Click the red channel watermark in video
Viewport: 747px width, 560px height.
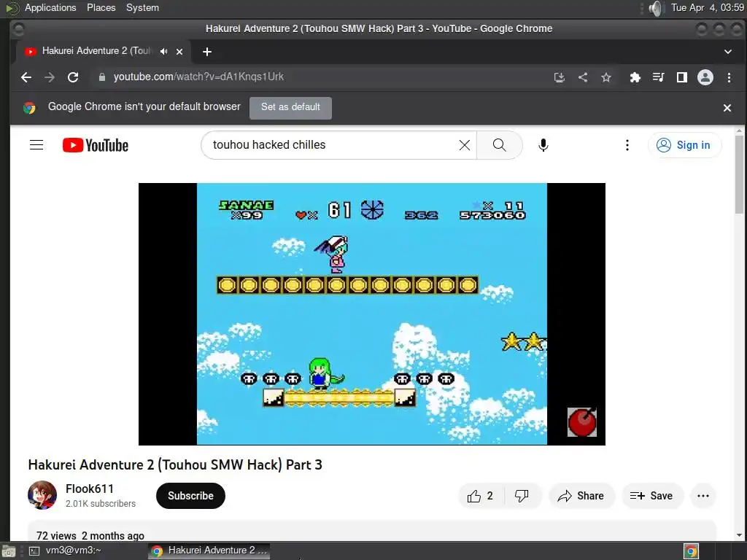tap(581, 422)
